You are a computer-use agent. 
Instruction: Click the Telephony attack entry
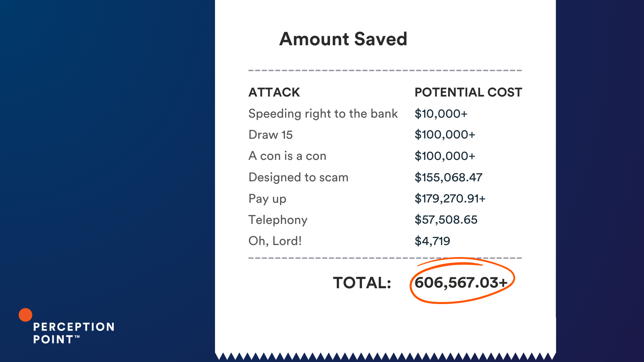(278, 220)
